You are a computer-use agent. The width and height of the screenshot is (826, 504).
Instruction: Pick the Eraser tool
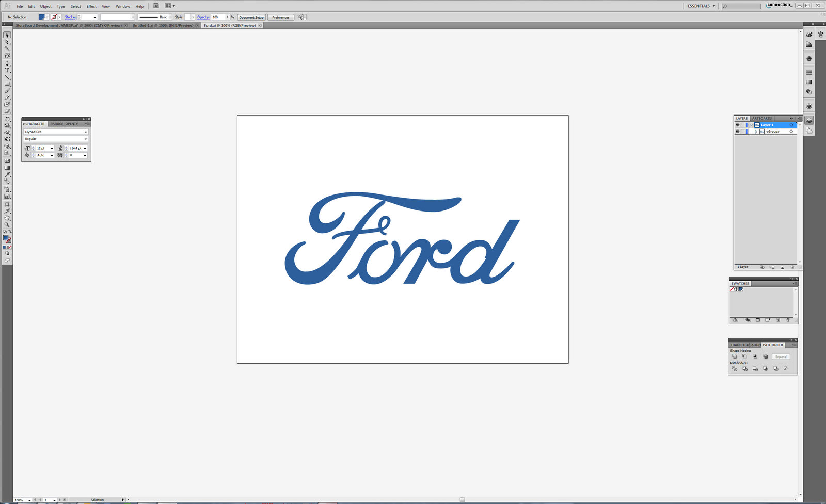pos(7,111)
